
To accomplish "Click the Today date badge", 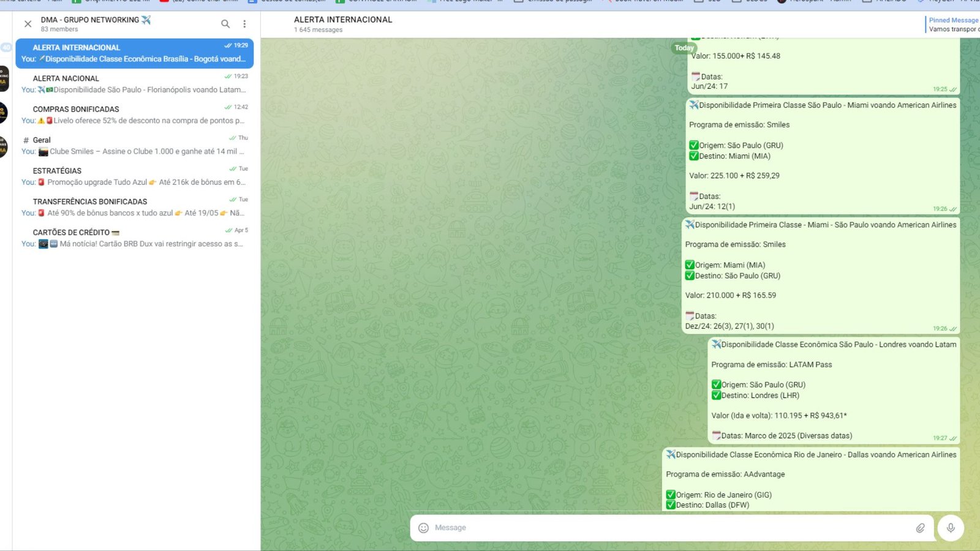I will (x=684, y=48).
